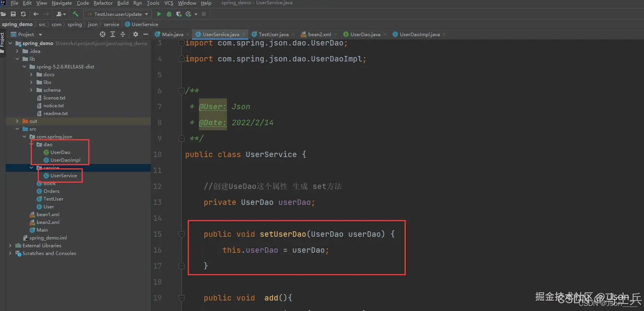Image resolution: width=644 pixels, height=311 pixels.
Task: Build the project with the hammer icon
Action: [75, 14]
